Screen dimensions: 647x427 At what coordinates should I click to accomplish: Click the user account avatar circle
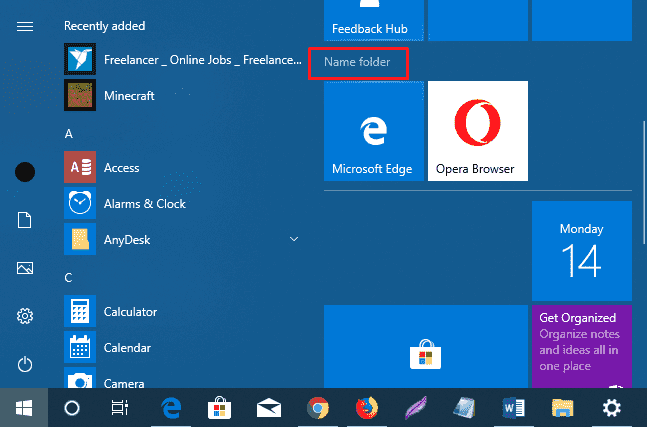coord(25,172)
